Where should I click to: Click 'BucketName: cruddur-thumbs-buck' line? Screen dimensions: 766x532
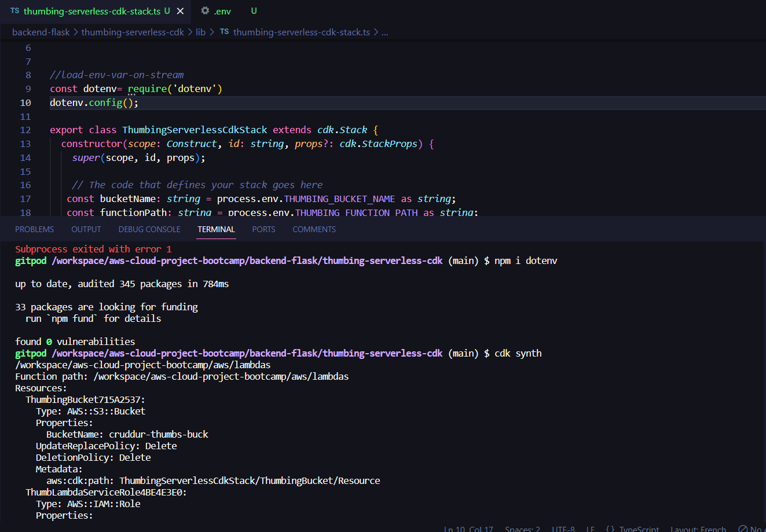click(x=127, y=435)
